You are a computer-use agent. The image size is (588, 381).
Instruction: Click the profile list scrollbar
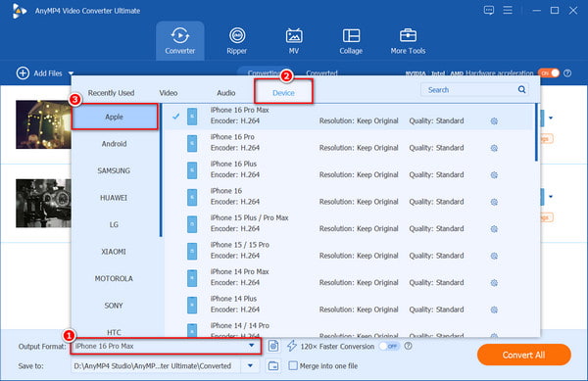pos(537,132)
